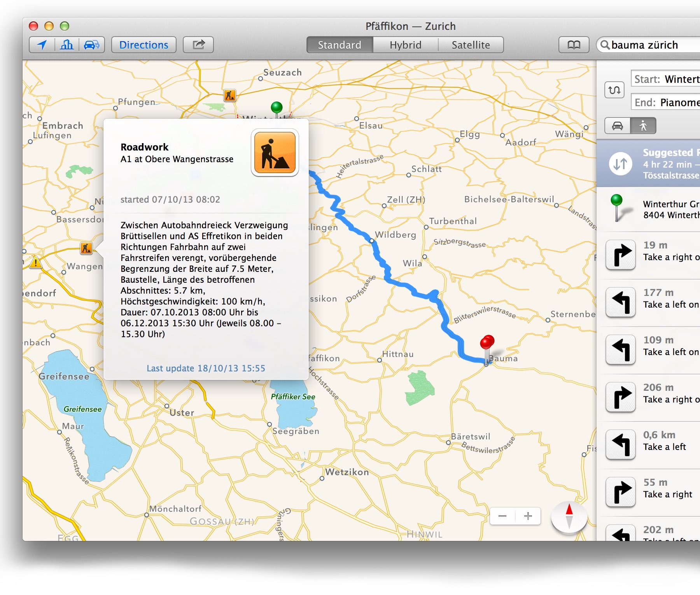Viewport: 700px width, 595px height.
Task: Switch to Satellite map view
Action: click(x=471, y=45)
